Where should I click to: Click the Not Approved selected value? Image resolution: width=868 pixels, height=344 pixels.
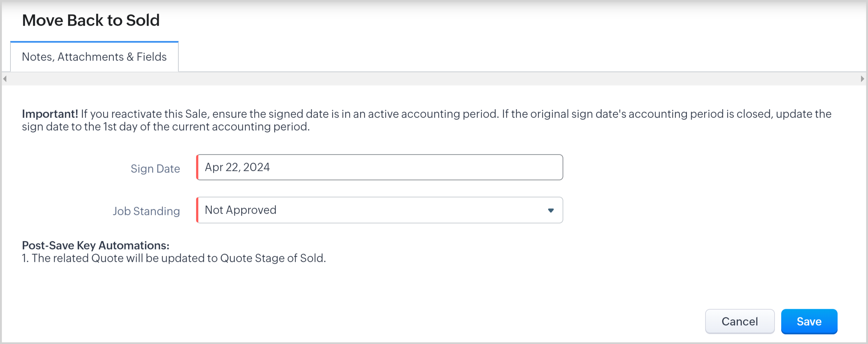click(240, 210)
